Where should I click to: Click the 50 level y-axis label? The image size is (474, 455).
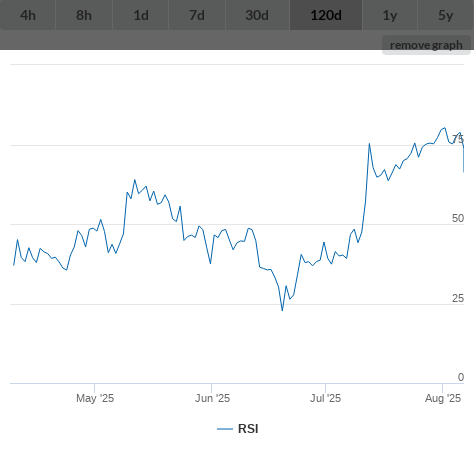(458, 218)
